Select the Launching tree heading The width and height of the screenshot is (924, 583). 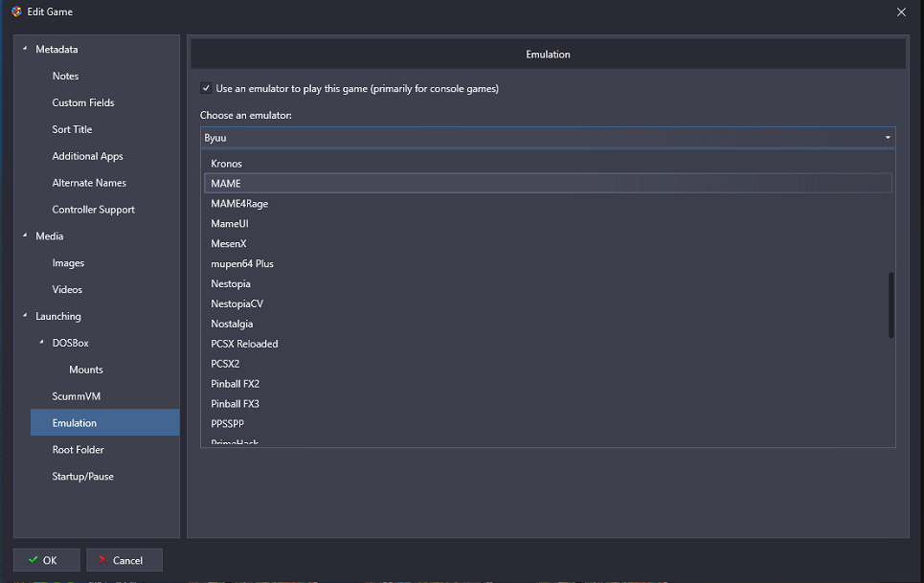click(58, 316)
